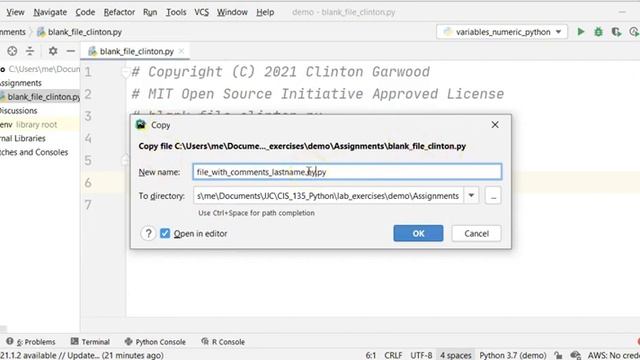Open the Tools menu
The height and width of the screenshot is (360, 640).
tap(176, 12)
